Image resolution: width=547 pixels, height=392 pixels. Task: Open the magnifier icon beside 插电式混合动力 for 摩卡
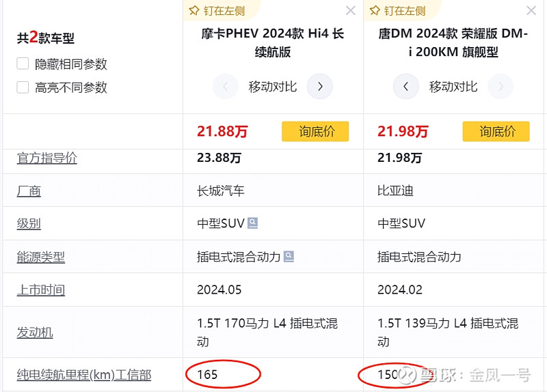[289, 257]
